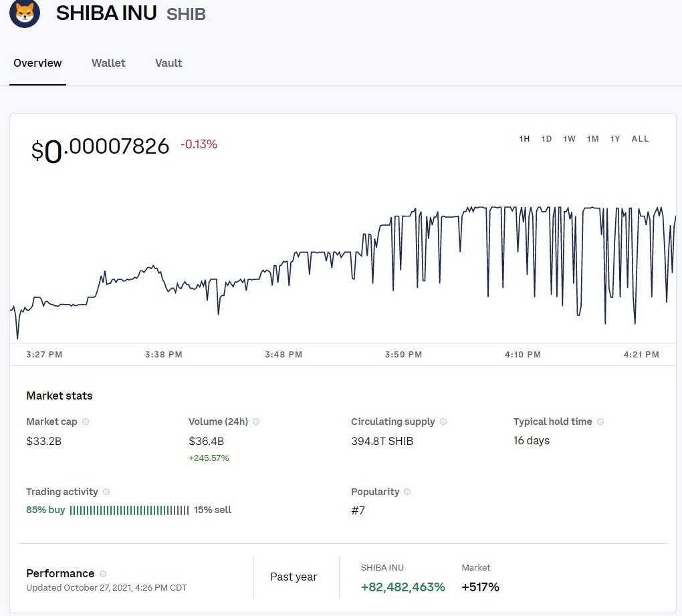Click the Past year label
The image size is (682, 616).
coord(294,577)
